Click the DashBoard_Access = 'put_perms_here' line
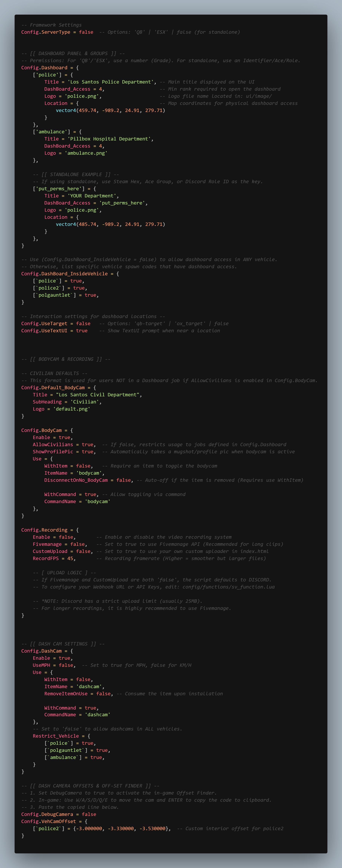The image size is (342, 868). (96, 203)
